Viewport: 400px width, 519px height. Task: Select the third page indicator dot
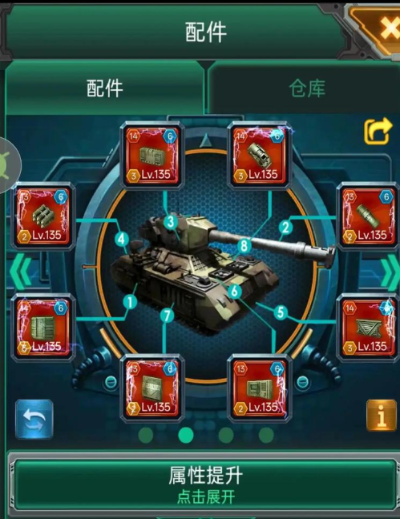click(226, 435)
